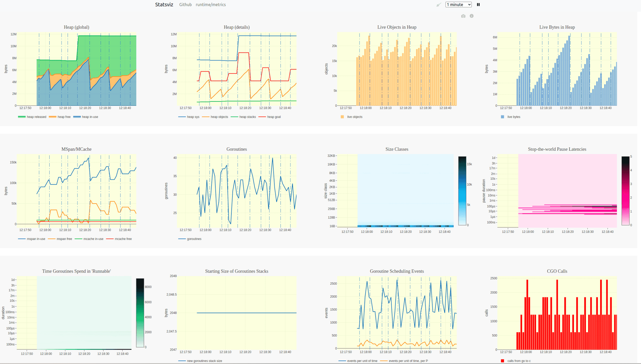Click live bytes blue legend swatch

[502, 117]
